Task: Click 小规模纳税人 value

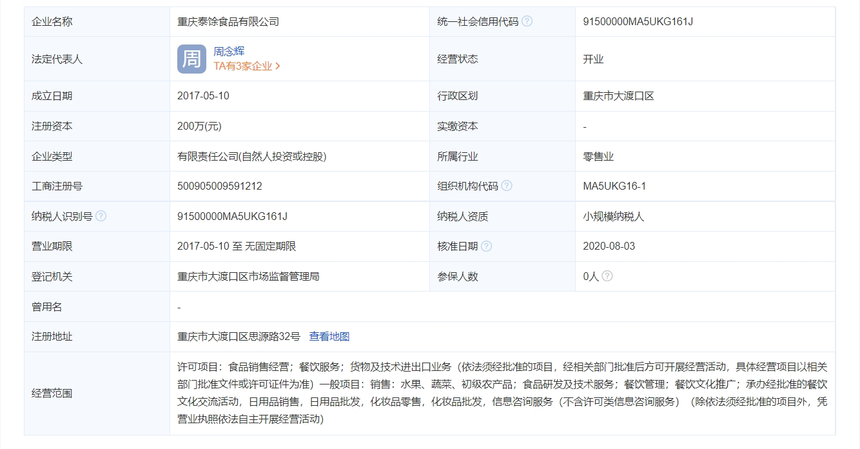Action: point(613,216)
